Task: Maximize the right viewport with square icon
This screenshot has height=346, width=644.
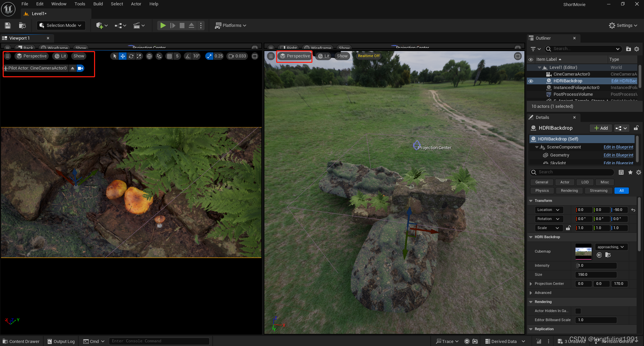Action: 518,56
